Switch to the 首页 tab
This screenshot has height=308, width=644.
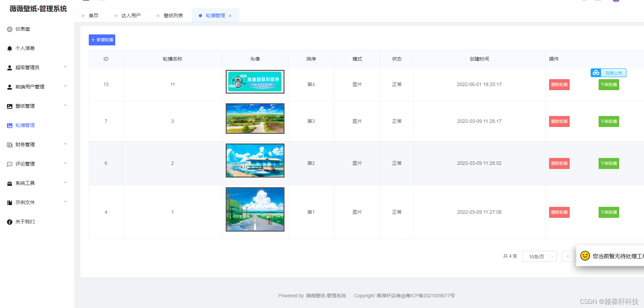coord(90,15)
